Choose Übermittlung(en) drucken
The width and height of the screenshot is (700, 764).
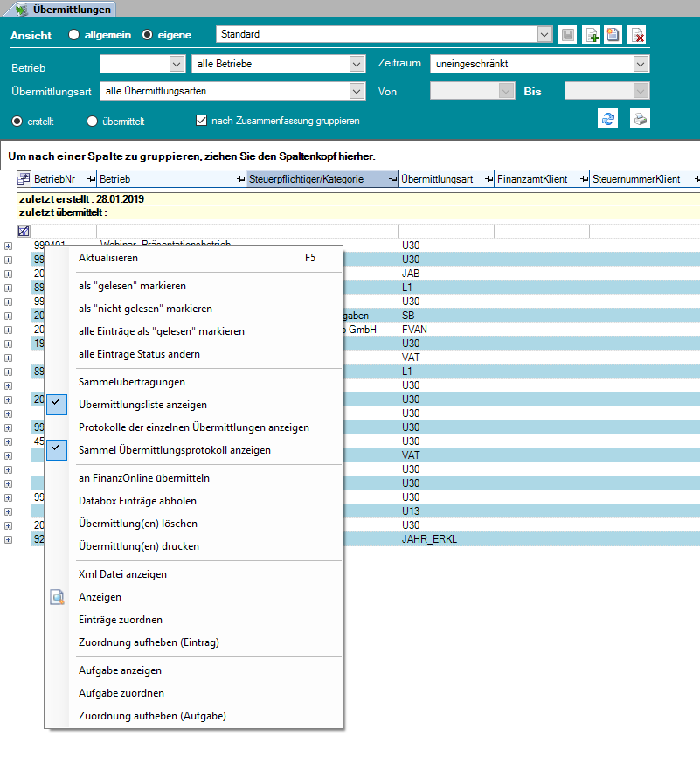tap(193, 546)
